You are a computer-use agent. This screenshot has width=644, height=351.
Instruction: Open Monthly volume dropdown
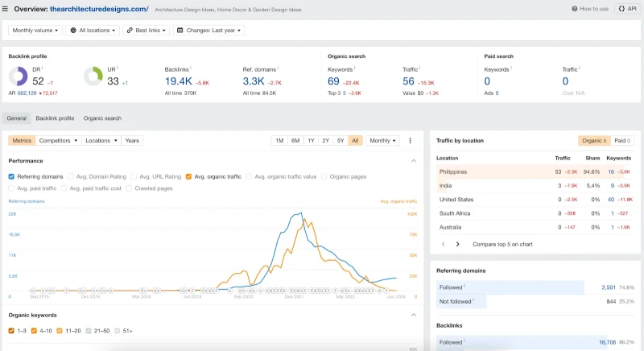(35, 31)
